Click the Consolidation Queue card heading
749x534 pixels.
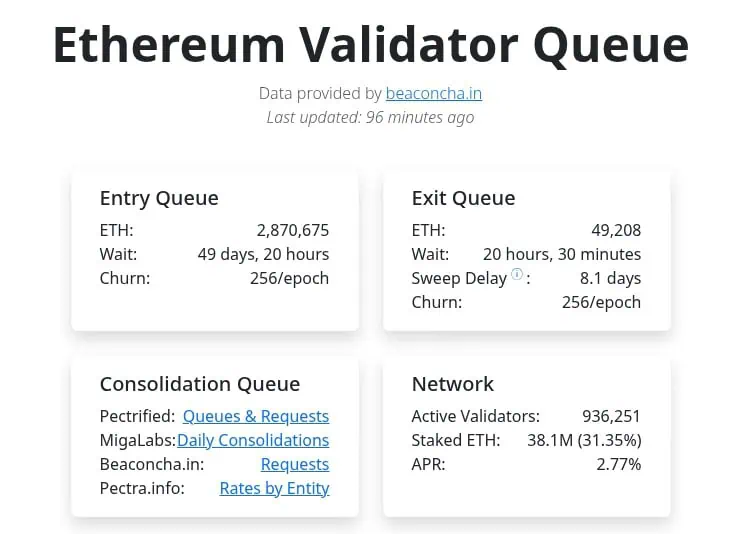pyautogui.click(x=200, y=384)
